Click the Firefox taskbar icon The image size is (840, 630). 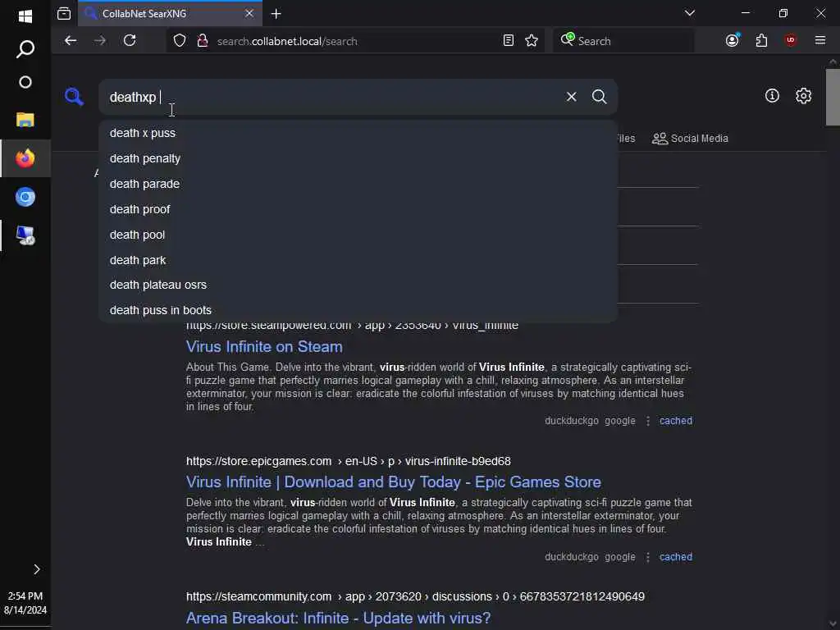(25, 158)
